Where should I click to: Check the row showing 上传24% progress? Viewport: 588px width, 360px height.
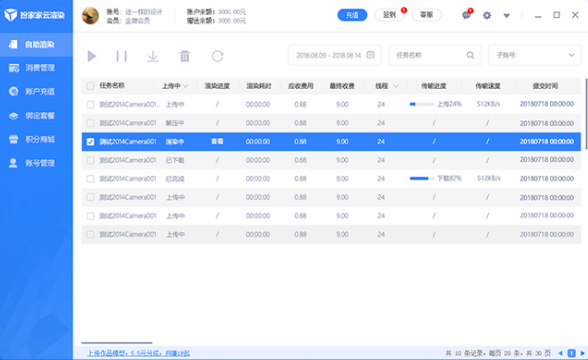tap(90, 105)
